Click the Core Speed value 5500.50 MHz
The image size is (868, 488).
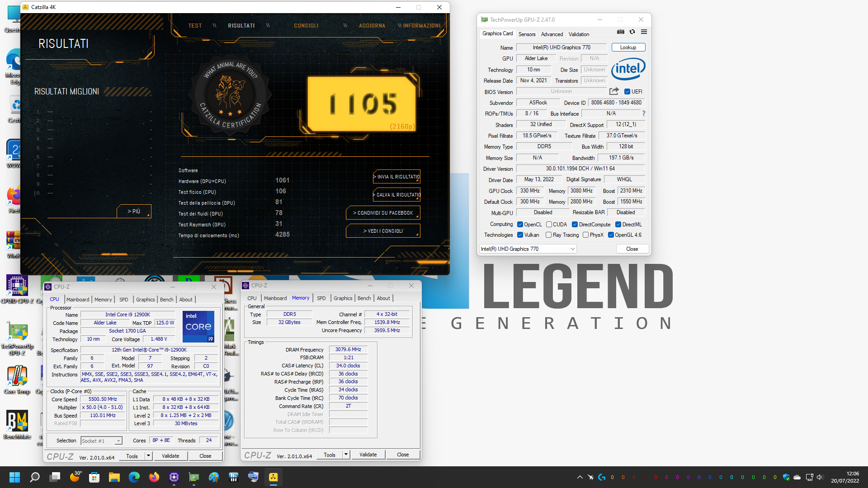[103, 399]
